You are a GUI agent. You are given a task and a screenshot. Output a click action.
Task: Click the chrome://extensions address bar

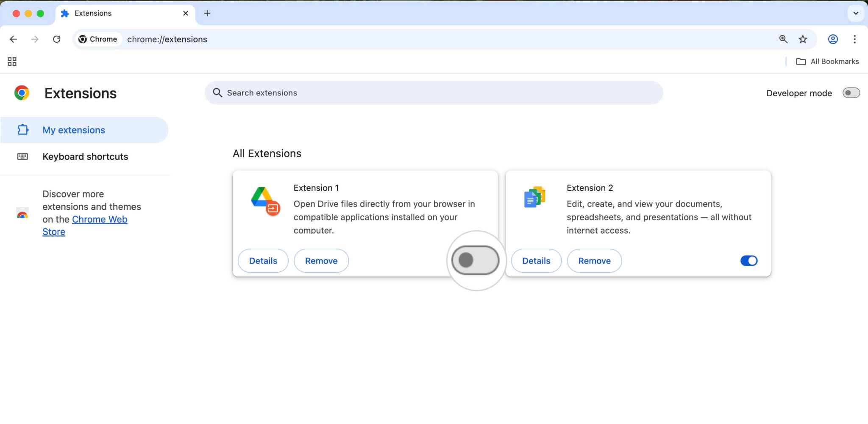coord(445,39)
